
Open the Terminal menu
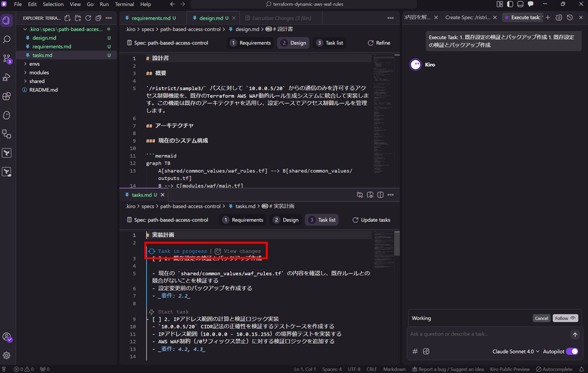click(124, 4)
